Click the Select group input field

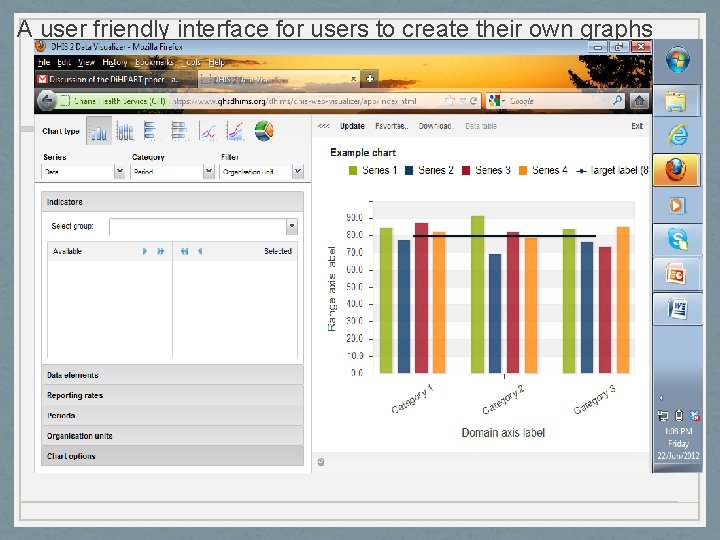(198, 226)
